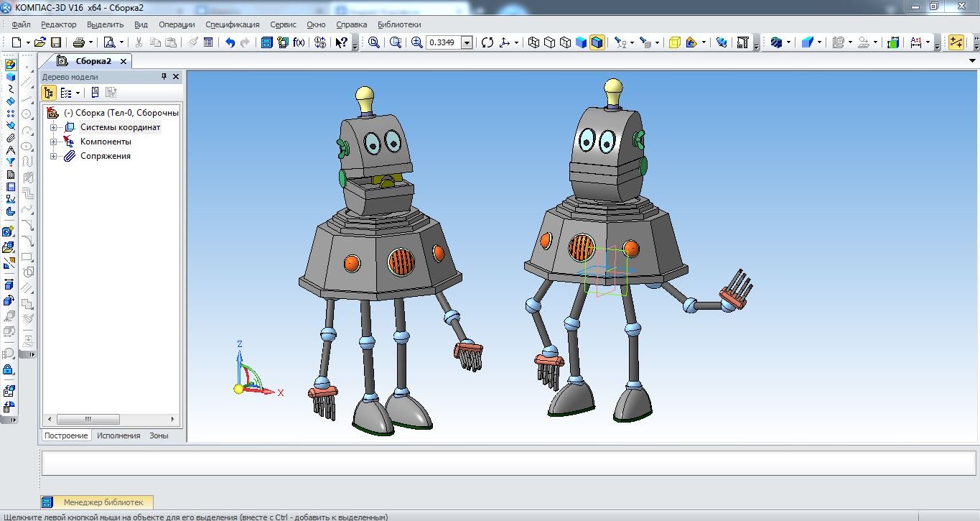
Task: Open the Менеджер библиотек button
Action: pos(97,502)
